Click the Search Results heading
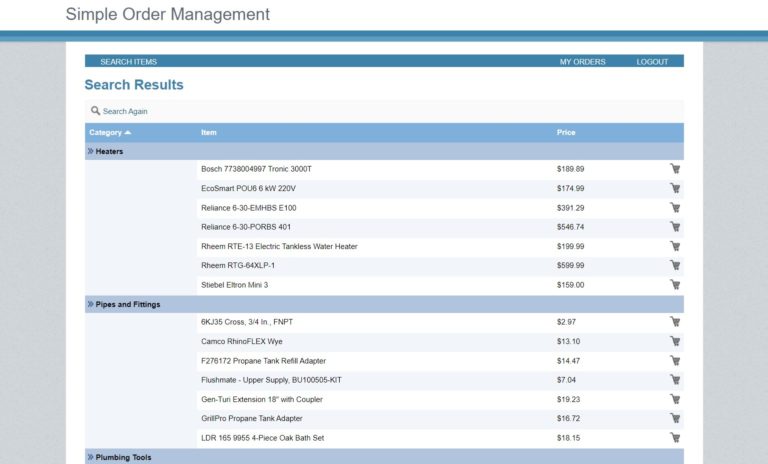 coord(134,85)
